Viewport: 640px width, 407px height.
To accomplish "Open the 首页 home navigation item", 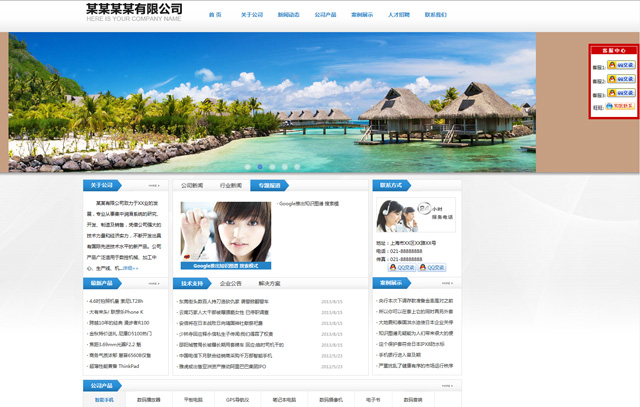I will pos(215,15).
